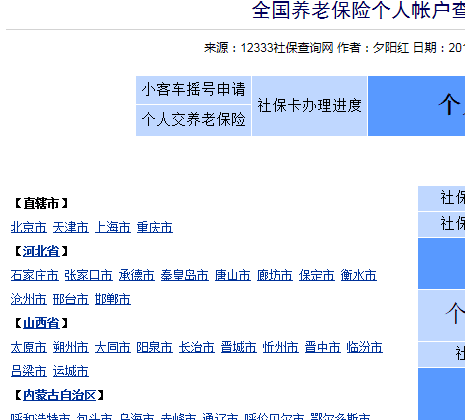Viewport: 465px width, 420px height.
Task: Open the 小客车摇号申请 link
Action: coord(193,90)
